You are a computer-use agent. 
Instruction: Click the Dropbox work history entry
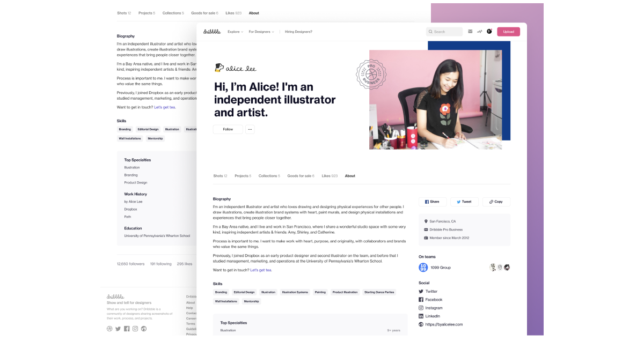click(131, 209)
